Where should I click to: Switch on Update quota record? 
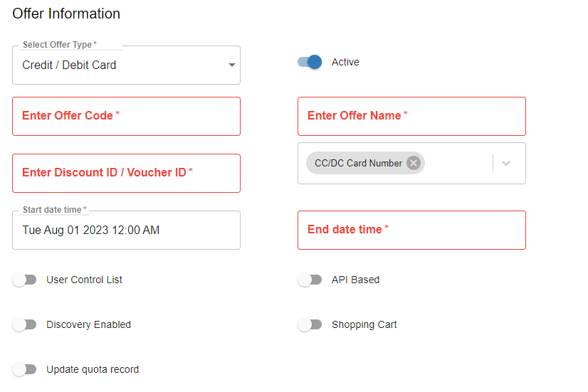24,369
